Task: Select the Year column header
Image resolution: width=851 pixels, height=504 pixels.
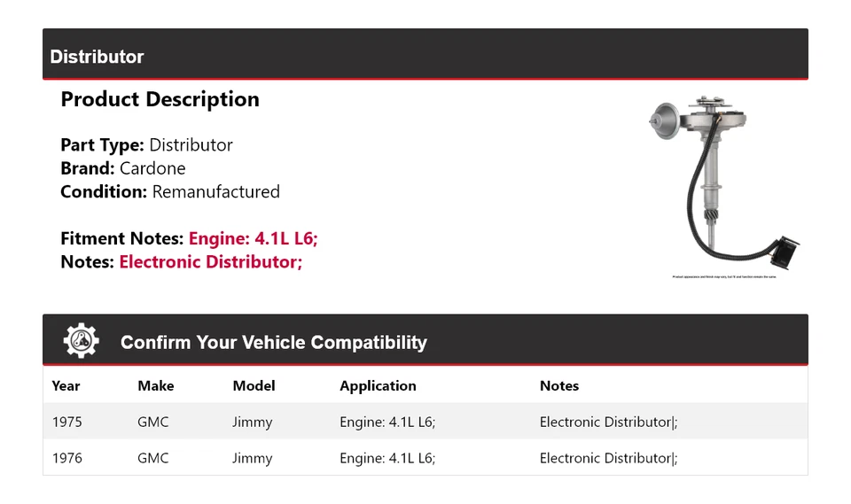Action: [66, 385]
